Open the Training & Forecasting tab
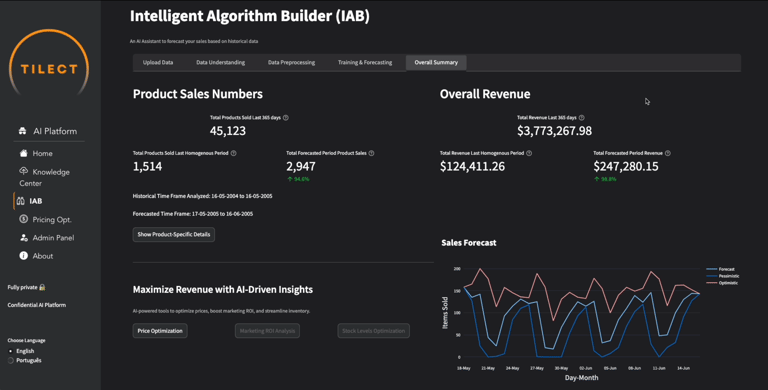Image resolution: width=768 pixels, height=390 pixels. tap(365, 63)
